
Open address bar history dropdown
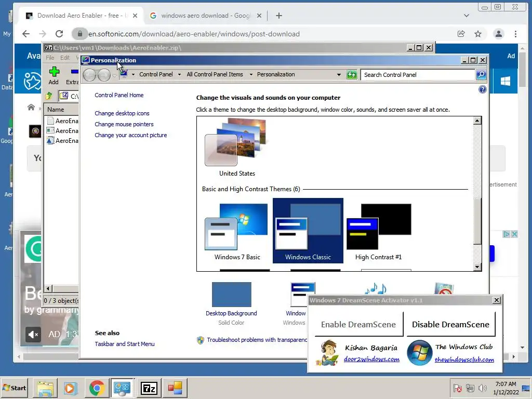(x=339, y=75)
